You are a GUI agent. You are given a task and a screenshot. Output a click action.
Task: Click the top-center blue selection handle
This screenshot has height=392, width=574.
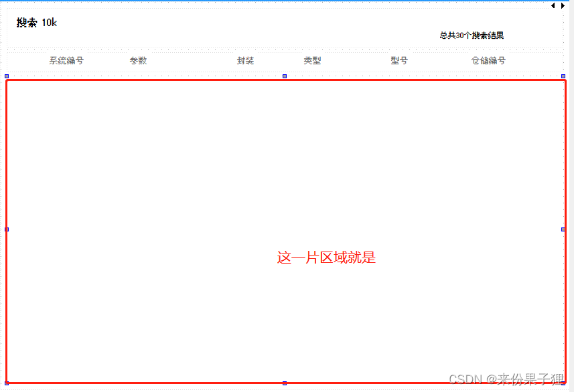point(284,76)
